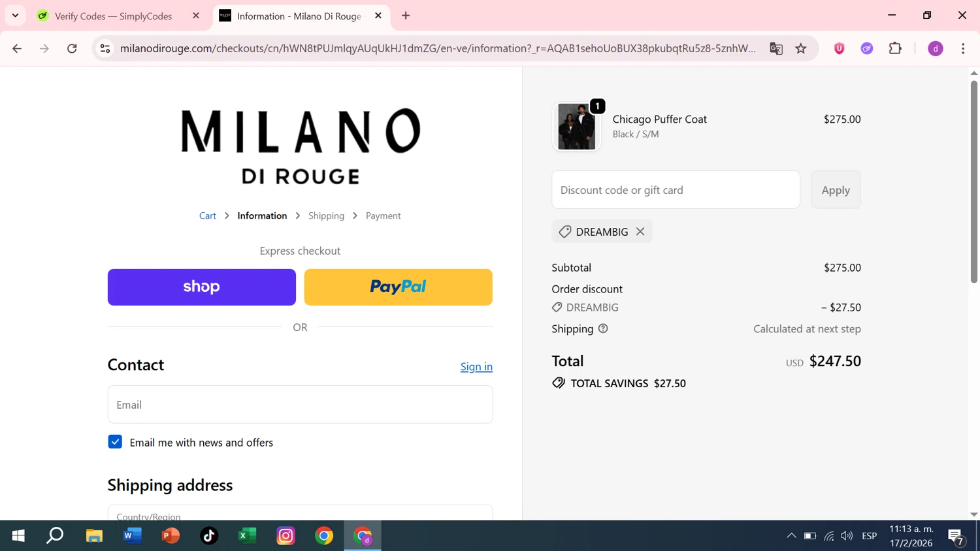The image size is (980, 551).
Task: Open the Windows Start menu
Action: (18, 536)
